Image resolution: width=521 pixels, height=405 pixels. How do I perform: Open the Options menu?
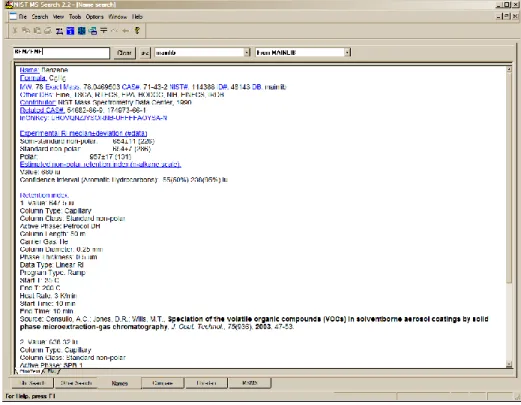pyautogui.click(x=94, y=16)
